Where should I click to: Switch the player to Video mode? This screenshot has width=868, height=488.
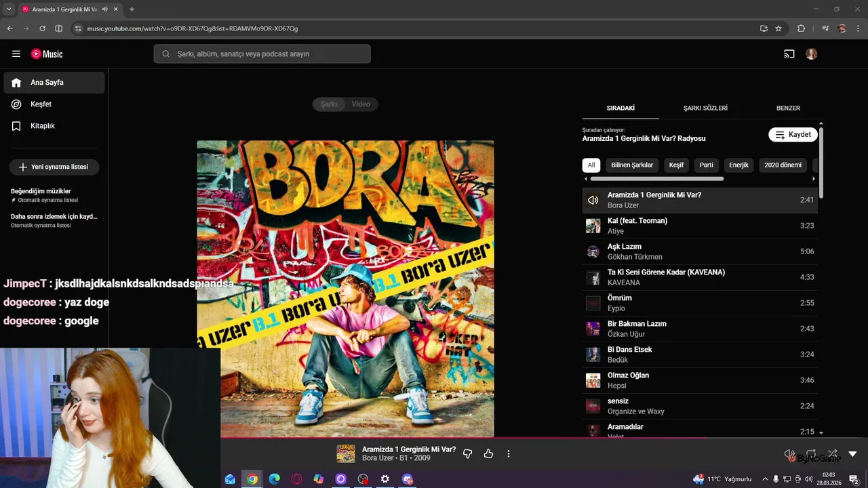click(361, 104)
